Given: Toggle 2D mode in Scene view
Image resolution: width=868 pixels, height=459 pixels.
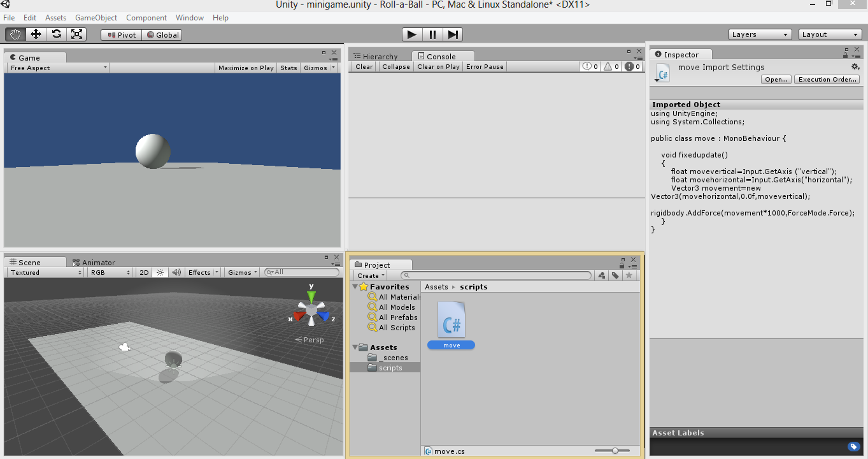Looking at the screenshot, I should [144, 272].
